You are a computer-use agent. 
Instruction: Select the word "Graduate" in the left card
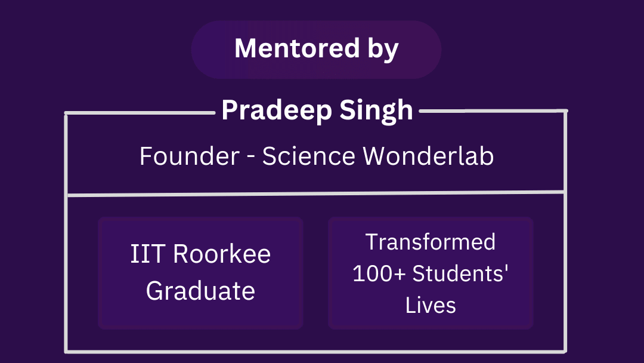[x=200, y=291]
